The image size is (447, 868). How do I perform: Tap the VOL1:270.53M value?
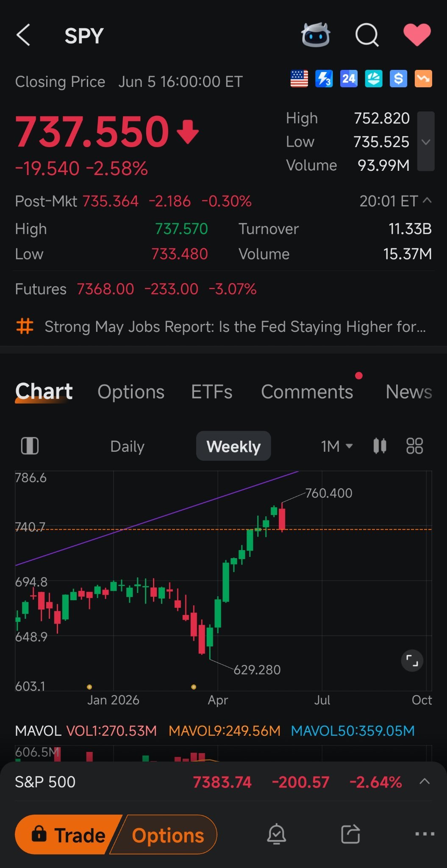(111, 731)
